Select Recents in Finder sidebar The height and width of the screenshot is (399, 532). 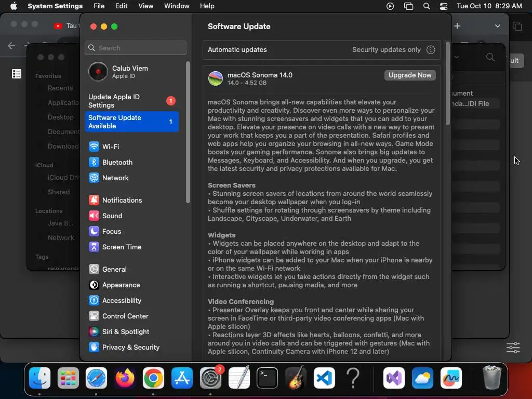(x=60, y=88)
